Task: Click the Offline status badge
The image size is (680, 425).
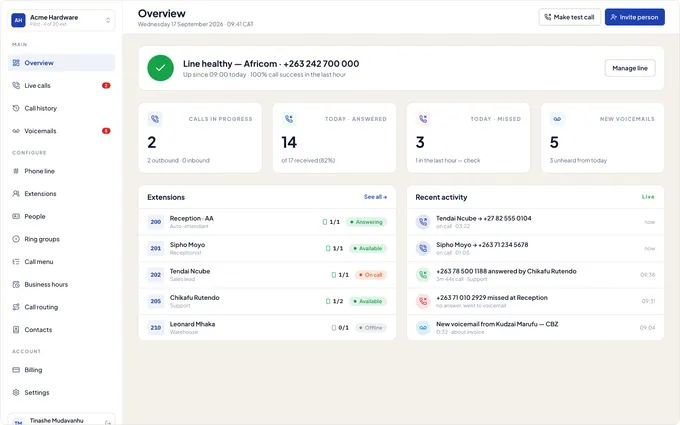Action: [371, 328]
